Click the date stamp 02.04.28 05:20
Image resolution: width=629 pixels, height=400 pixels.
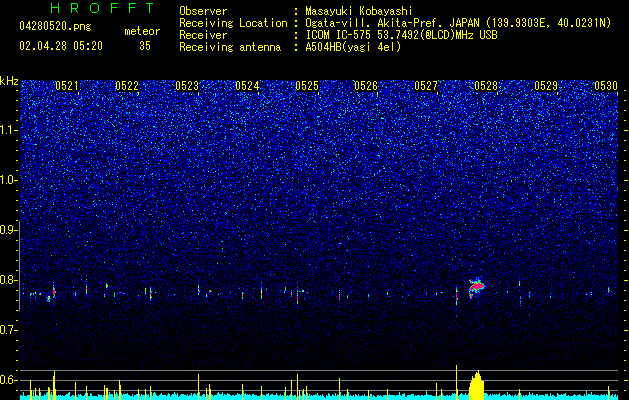pos(61,46)
